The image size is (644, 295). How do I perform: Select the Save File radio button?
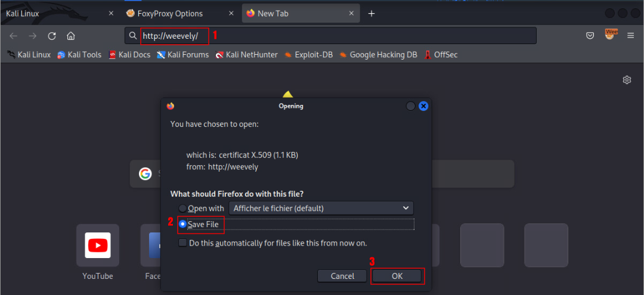pos(183,225)
